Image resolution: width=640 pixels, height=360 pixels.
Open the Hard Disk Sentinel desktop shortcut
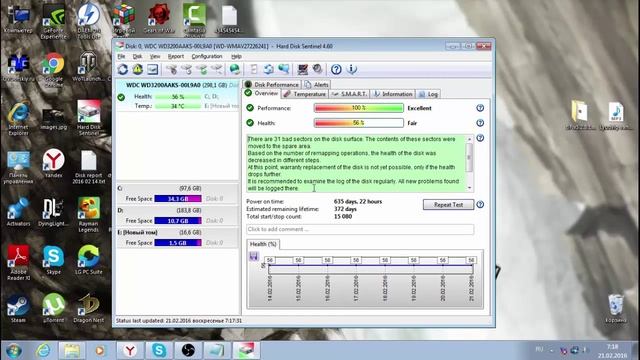click(89, 118)
